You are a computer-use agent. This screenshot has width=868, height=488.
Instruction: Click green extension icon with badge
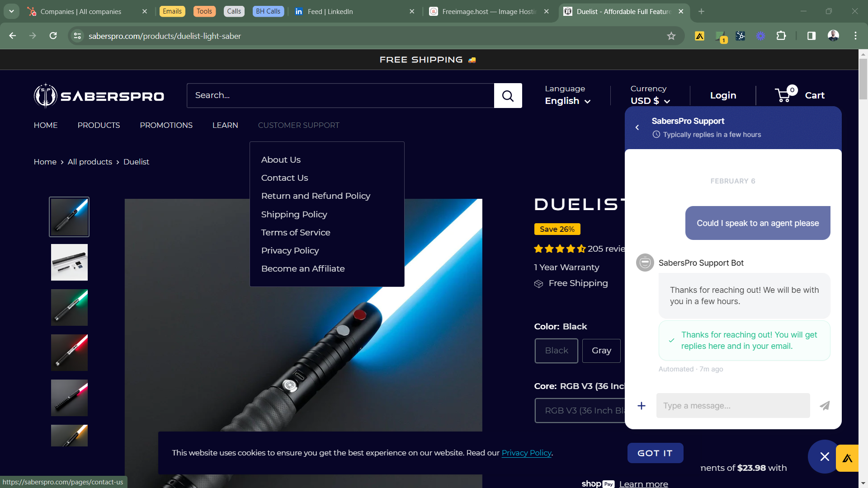[721, 37]
